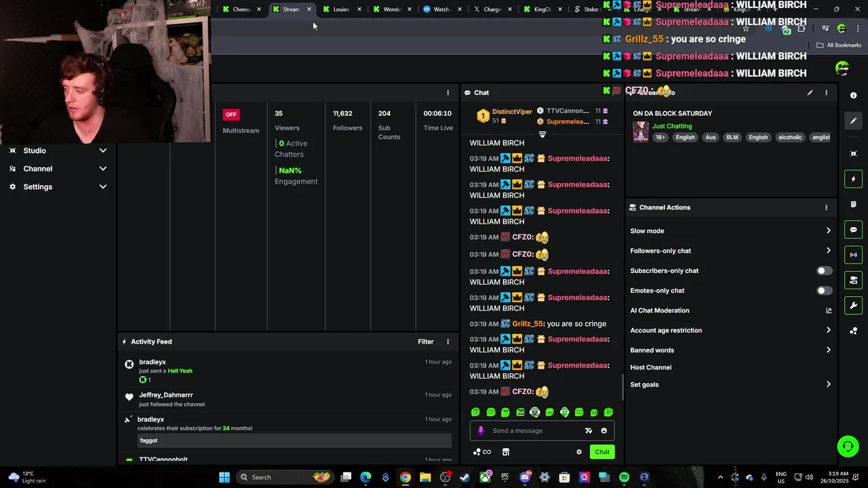
Task: Switch to the Wonde browser tab
Action: tap(392, 9)
